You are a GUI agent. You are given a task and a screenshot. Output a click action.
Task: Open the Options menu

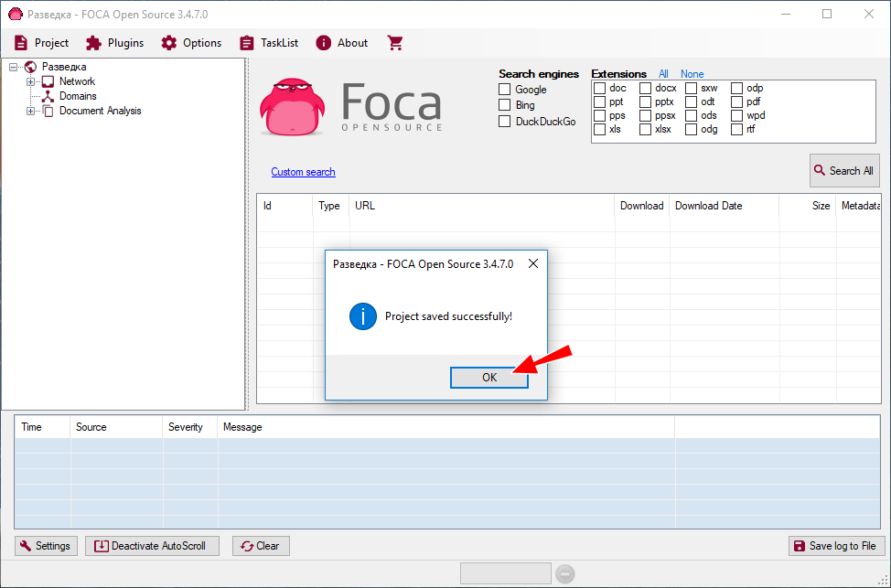point(191,43)
